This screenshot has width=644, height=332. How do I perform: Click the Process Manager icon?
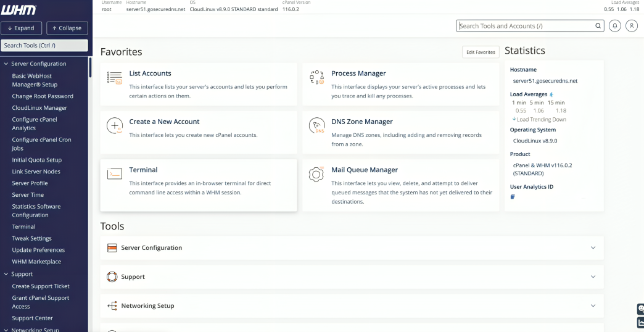tap(316, 77)
